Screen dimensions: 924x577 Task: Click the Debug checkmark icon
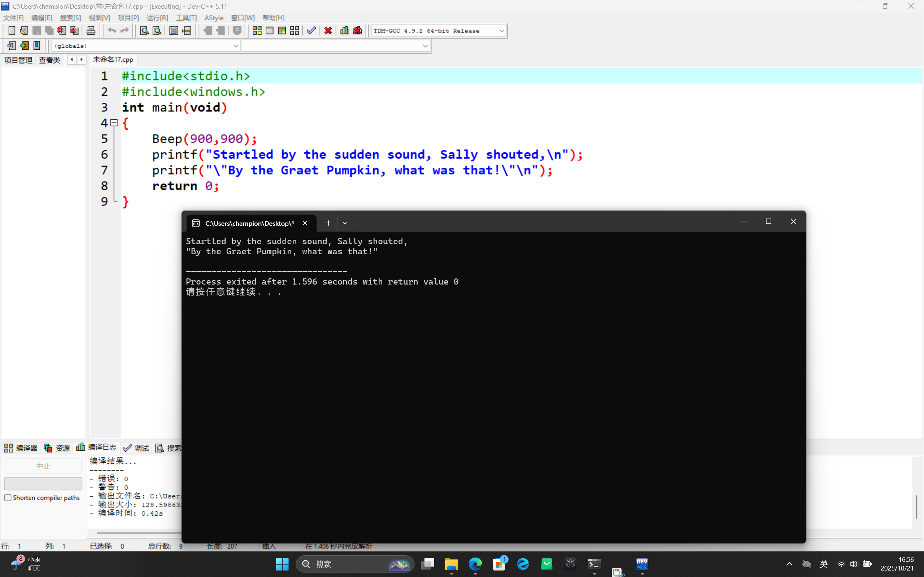(311, 31)
